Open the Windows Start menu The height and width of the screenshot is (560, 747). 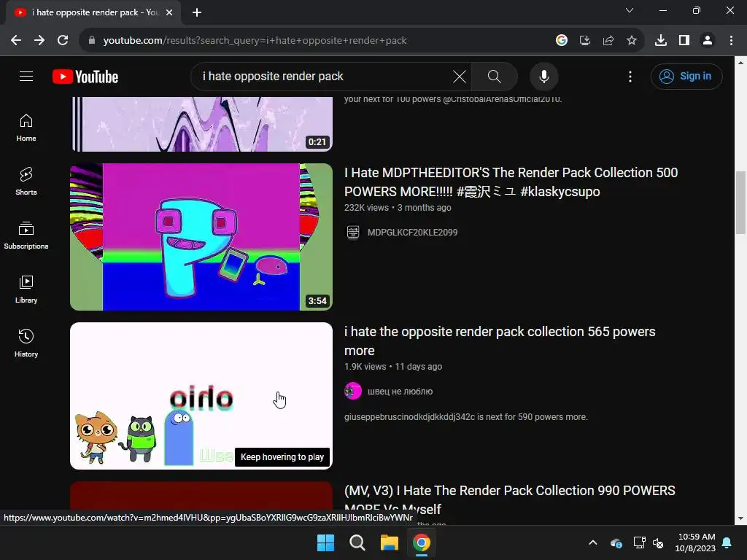326,542
